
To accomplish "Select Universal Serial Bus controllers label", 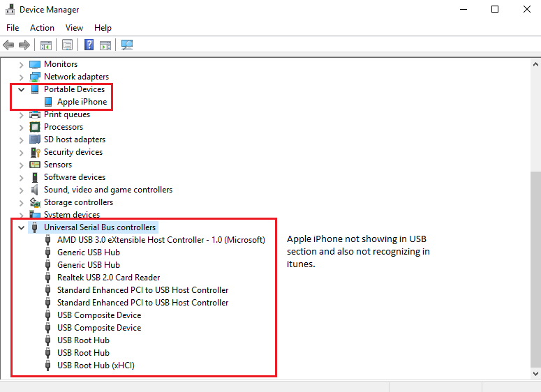I will tap(100, 227).
